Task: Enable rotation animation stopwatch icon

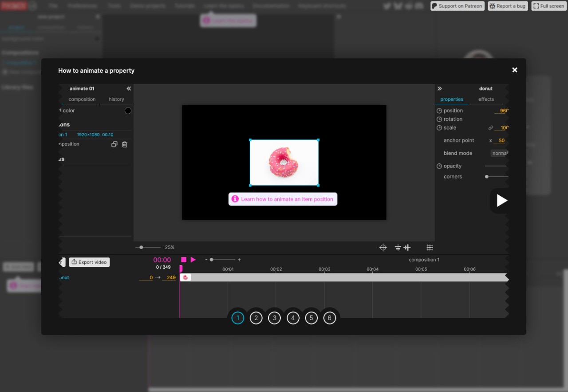Action: (439, 119)
